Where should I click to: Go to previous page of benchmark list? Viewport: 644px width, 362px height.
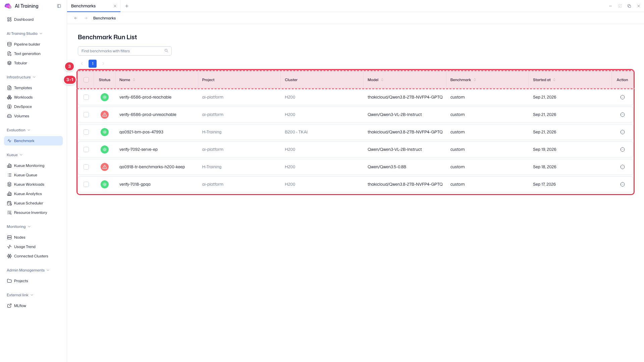tap(82, 64)
